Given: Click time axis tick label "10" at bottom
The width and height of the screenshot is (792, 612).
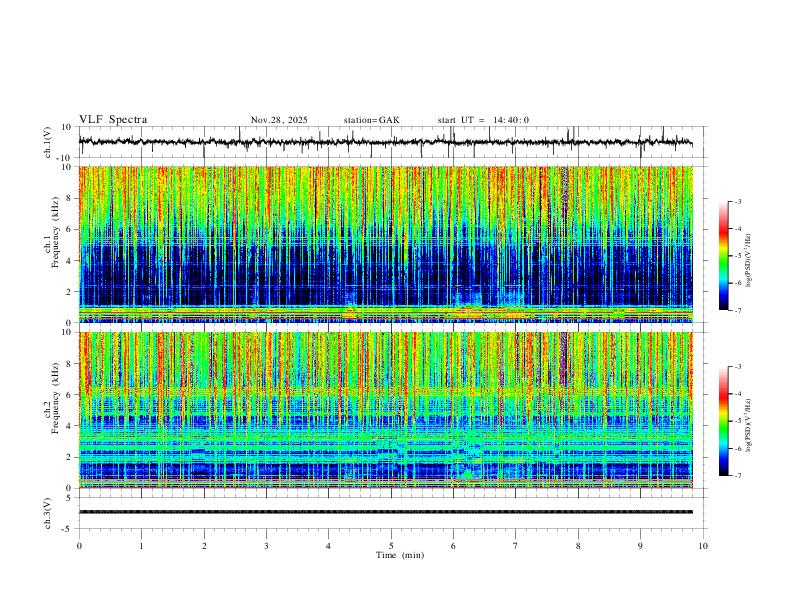Looking at the screenshot, I should pyautogui.click(x=703, y=546).
